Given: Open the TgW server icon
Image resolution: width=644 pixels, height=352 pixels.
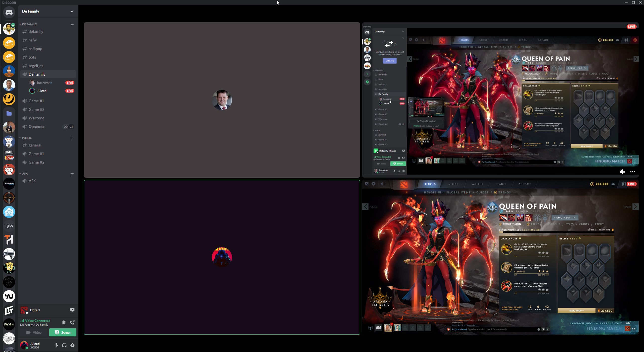Looking at the screenshot, I should point(9,226).
